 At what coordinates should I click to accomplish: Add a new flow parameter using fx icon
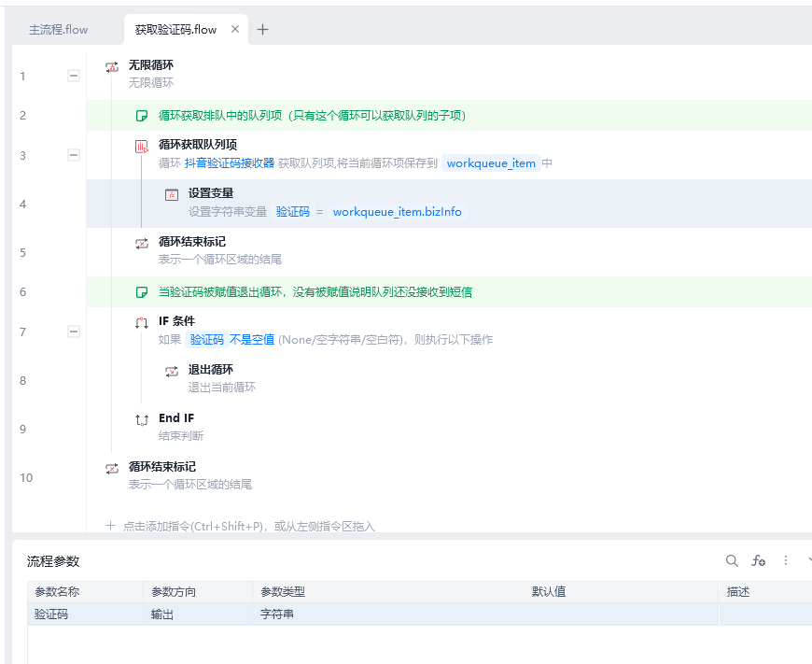tap(759, 560)
